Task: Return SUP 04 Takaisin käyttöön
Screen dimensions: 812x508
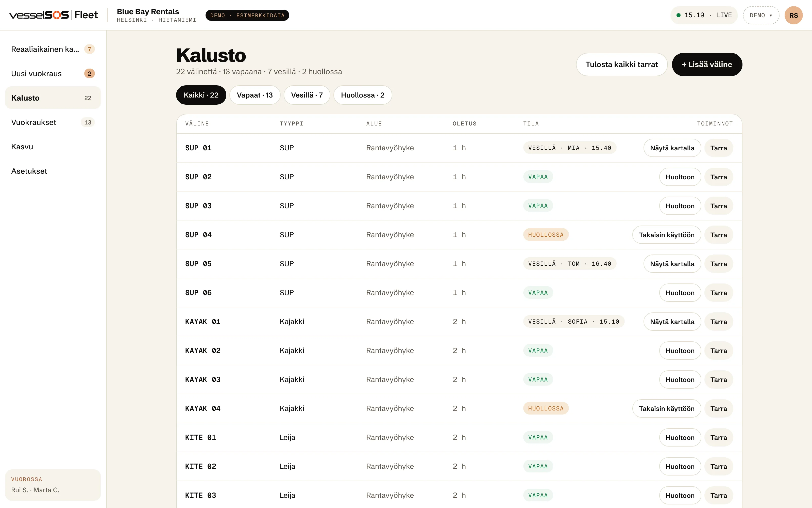Action: click(x=666, y=235)
